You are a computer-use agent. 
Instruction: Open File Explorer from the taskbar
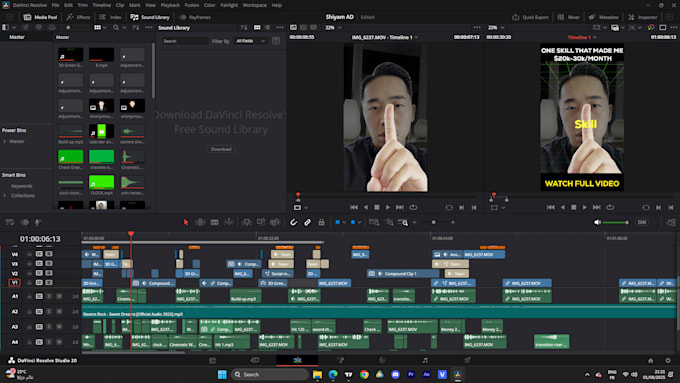(x=317, y=374)
